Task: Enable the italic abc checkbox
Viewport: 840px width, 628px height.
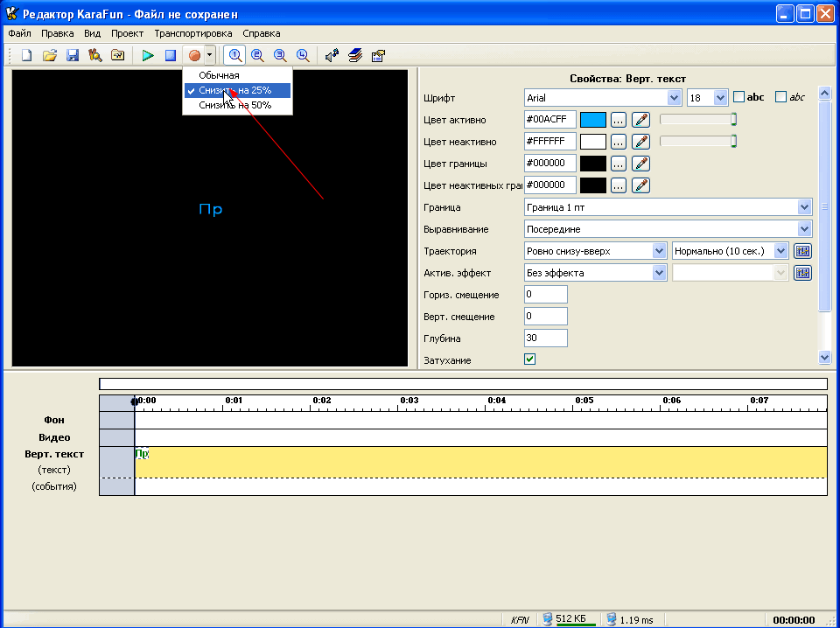Action: tap(781, 97)
